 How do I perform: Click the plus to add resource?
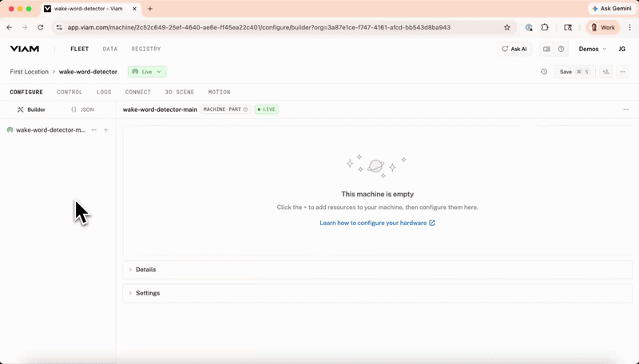click(106, 130)
